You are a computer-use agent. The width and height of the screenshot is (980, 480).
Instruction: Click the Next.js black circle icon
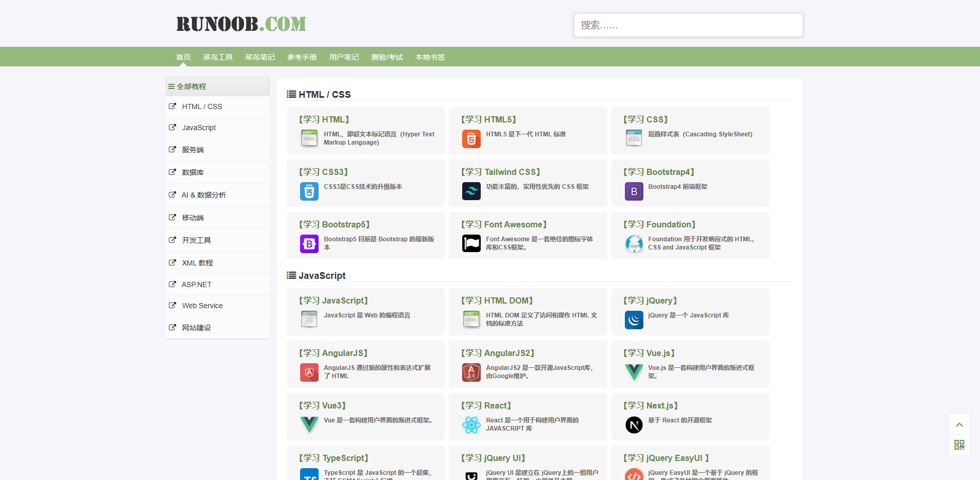pos(634,425)
